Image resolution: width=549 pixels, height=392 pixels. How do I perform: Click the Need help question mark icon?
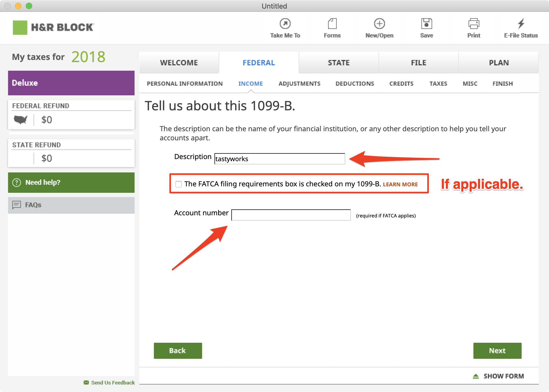[16, 182]
